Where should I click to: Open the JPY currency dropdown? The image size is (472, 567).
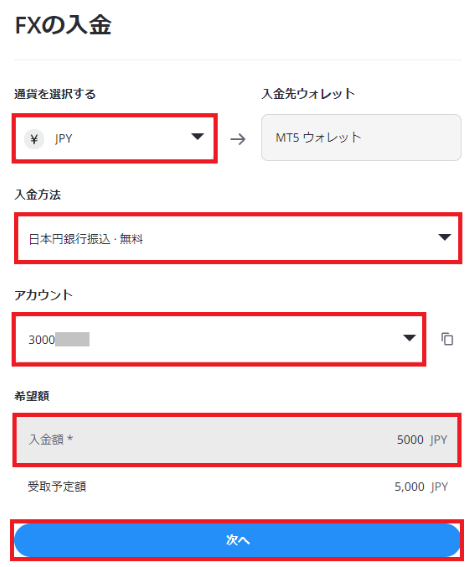point(115,138)
